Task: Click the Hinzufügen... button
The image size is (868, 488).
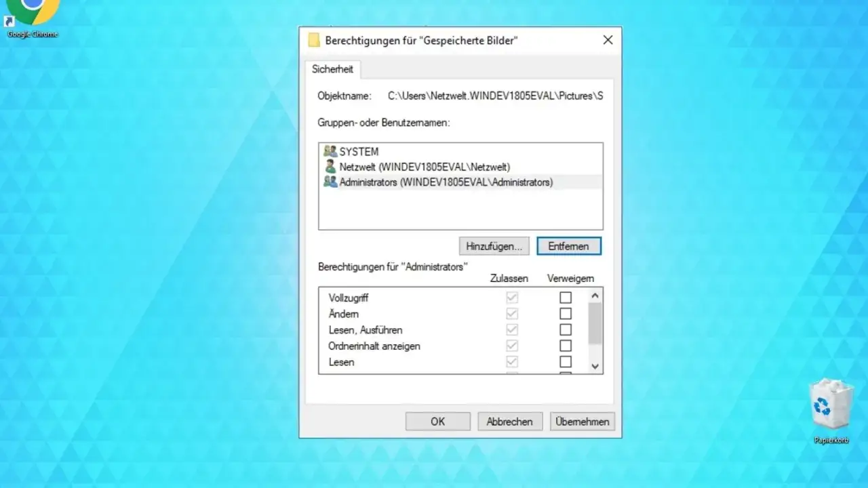Action: pyautogui.click(x=494, y=246)
